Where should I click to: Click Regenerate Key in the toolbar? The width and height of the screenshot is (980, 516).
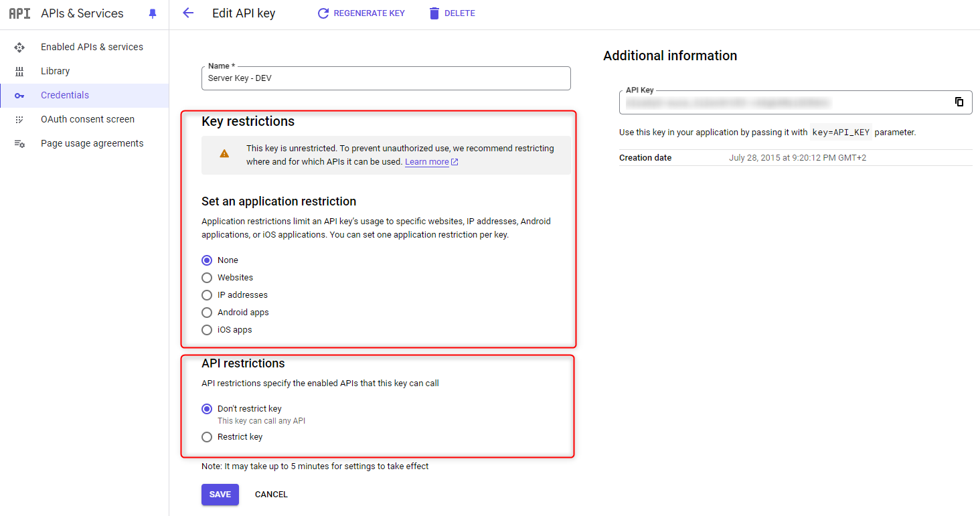(x=361, y=13)
